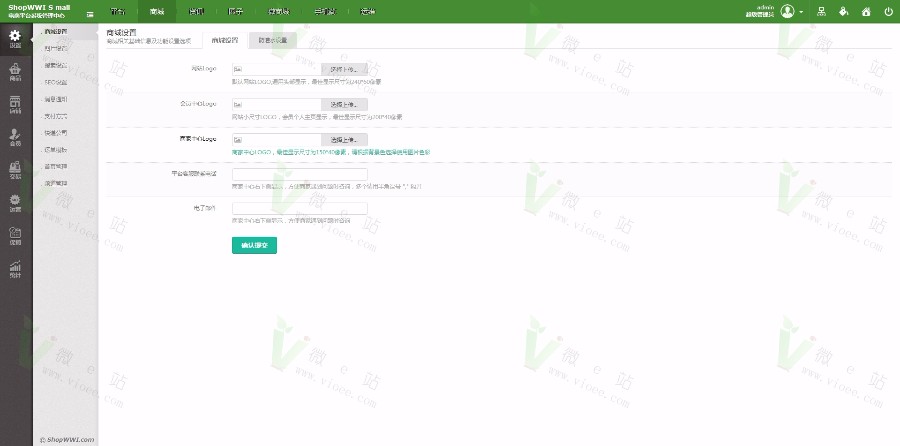Image resolution: width=900 pixels, height=446 pixels.
Task: Open the 商城设置 submenu entry
Action: tap(56, 32)
